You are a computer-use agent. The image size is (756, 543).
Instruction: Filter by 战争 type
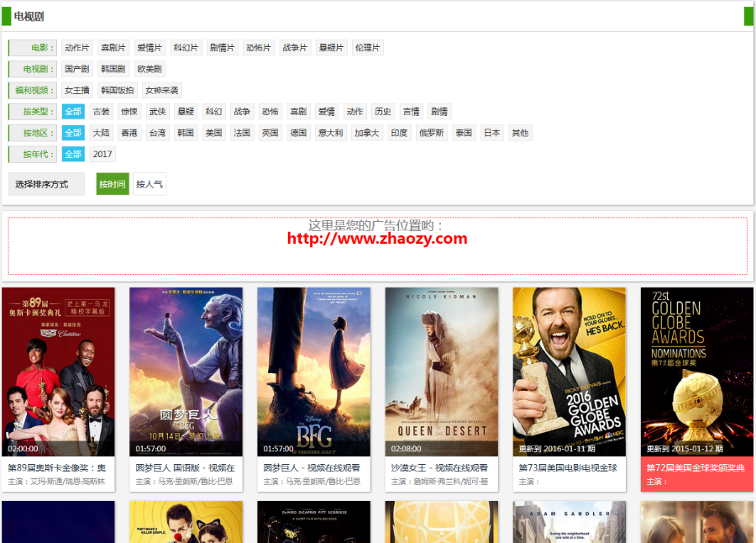click(242, 112)
